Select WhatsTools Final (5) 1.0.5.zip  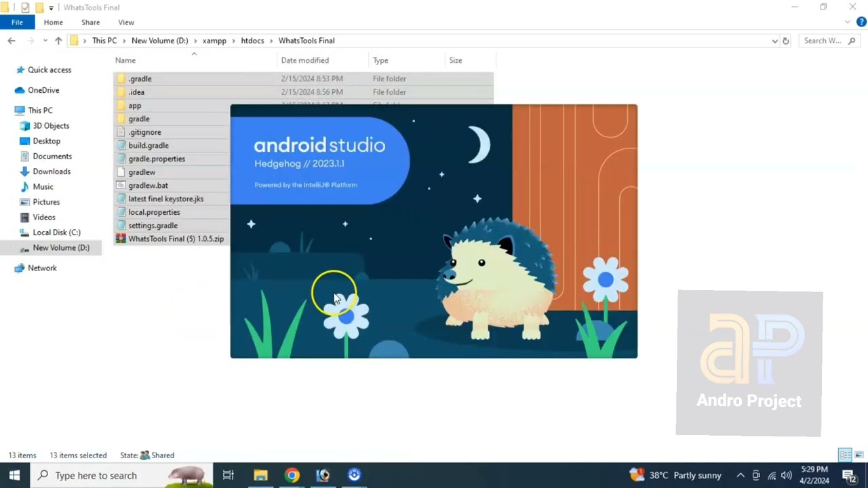pos(176,239)
